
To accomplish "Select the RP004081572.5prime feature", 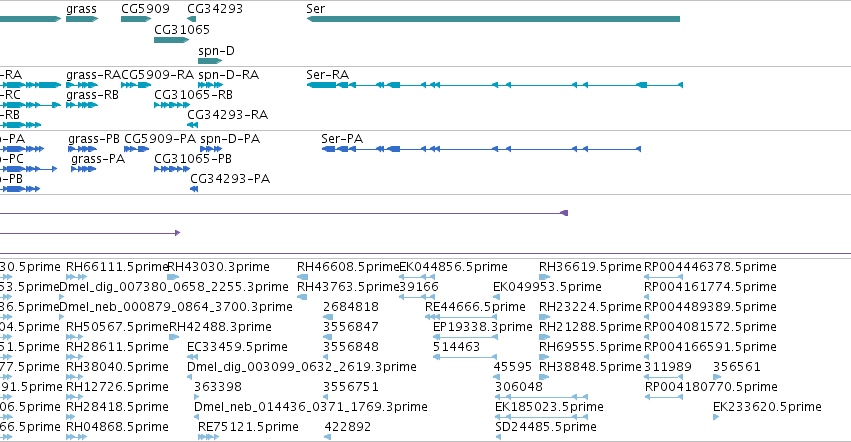I will (647, 337).
